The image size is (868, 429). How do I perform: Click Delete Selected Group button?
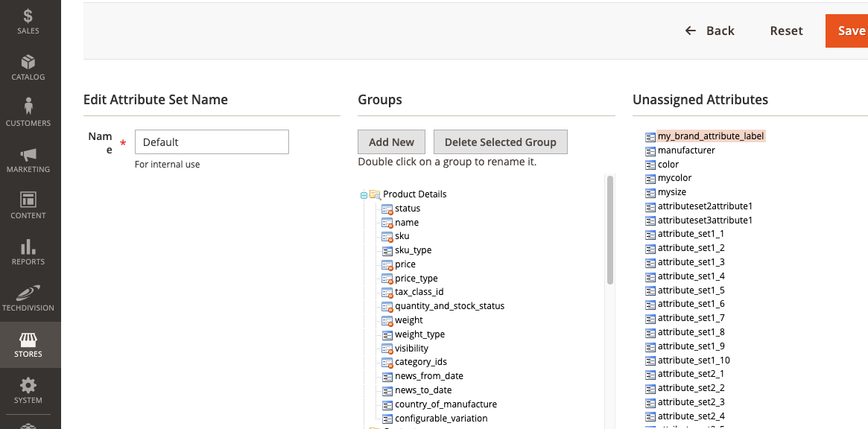click(x=501, y=142)
